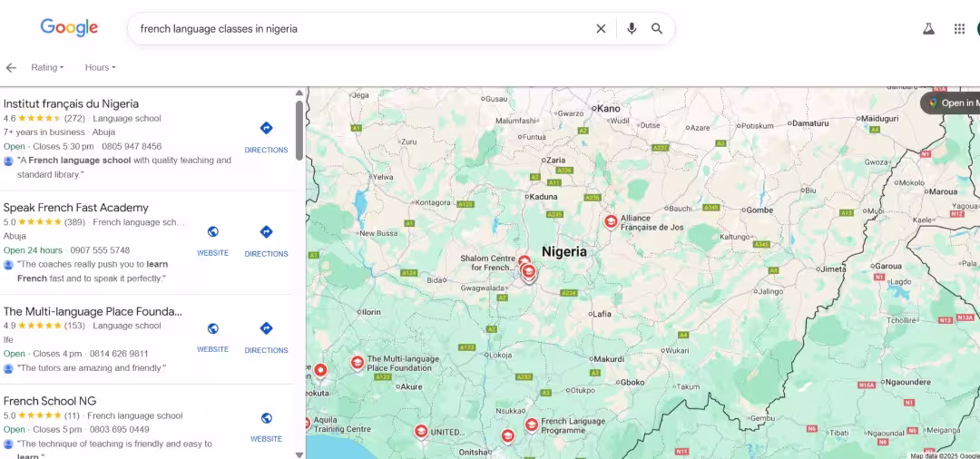This screenshot has height=459, width=980.
Task: Click the Kano city label on map
Action: point(609,109)
